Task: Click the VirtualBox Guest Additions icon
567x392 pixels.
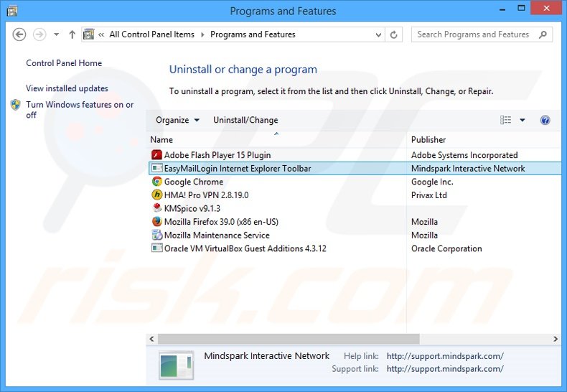Action: pyautogui.click(x=156, y=248)
